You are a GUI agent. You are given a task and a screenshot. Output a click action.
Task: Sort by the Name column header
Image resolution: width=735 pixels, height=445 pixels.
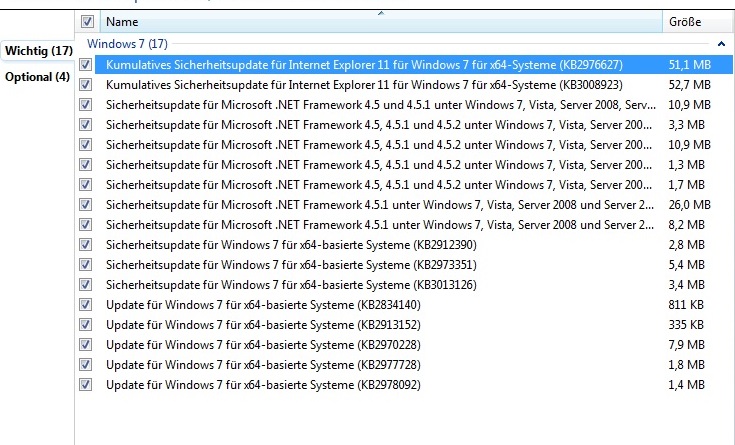click(x=381, y=22)
